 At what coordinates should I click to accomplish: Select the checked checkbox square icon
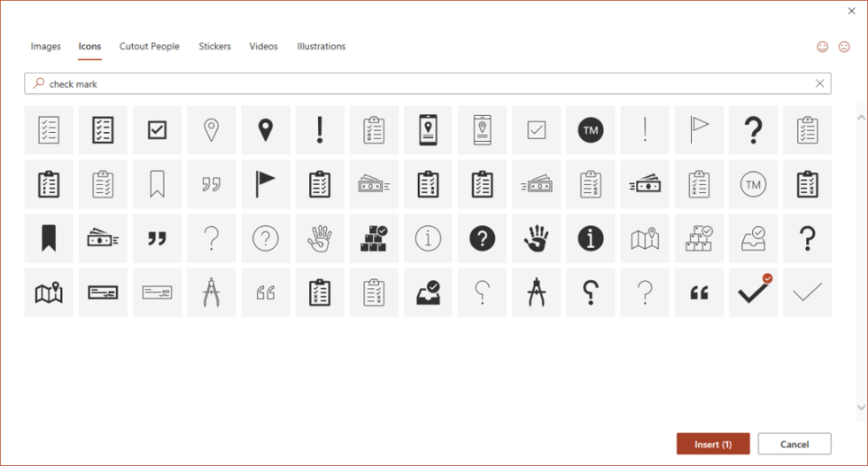(157, 130)
